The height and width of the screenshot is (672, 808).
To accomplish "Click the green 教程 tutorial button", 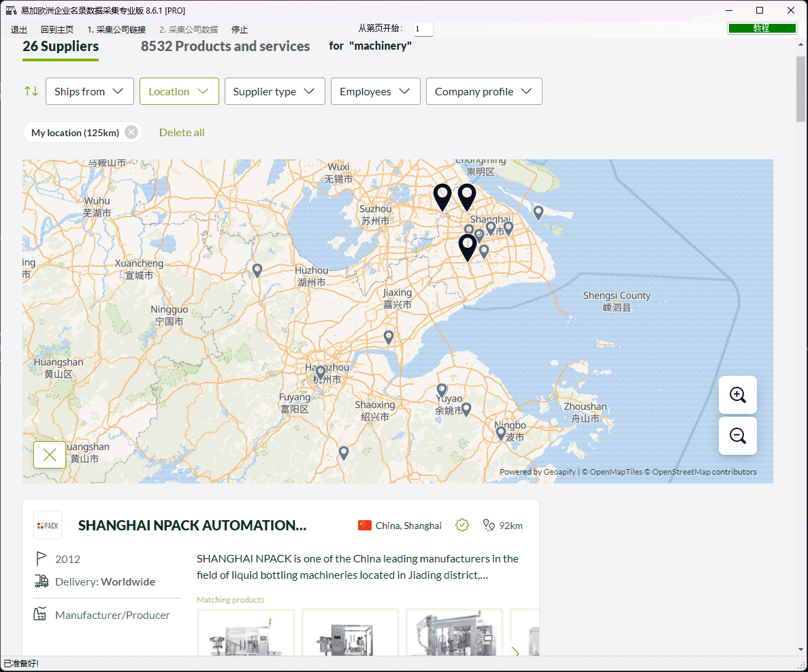I will (762, 29).
